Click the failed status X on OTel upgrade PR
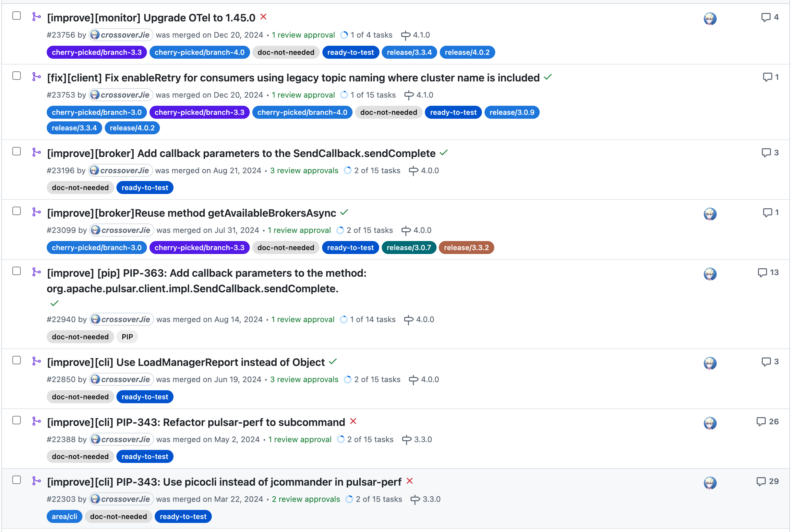The width and height of the screenshot is (792, 532). (x=264, y=17)
